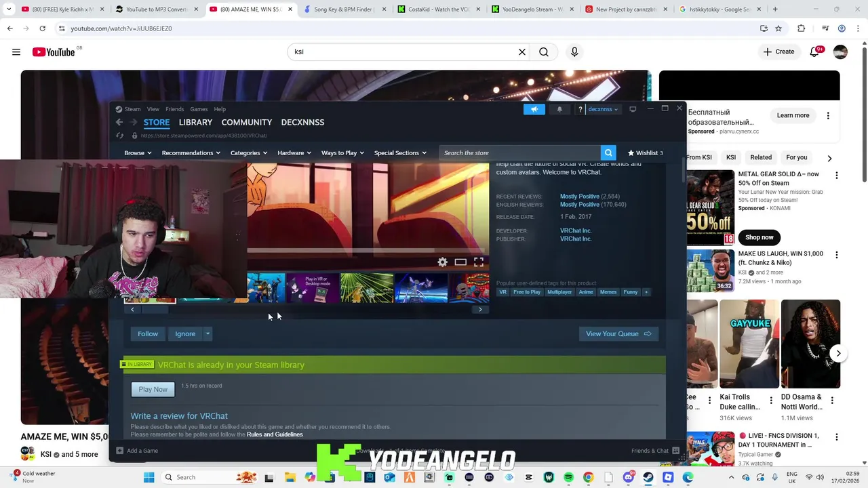
Task: Click Add a Game plus icon
Action: tap(120, 451)
